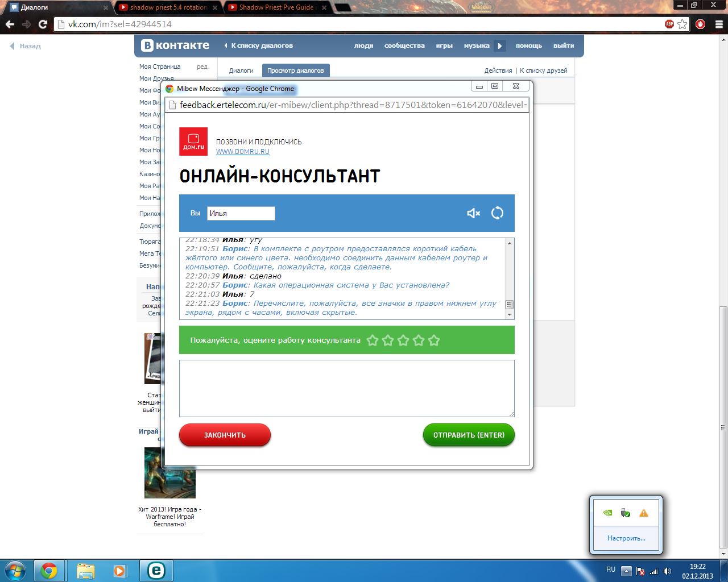728x582 pixels.
Task: Click the vk.com address bar
Action: tap(358, 24)
